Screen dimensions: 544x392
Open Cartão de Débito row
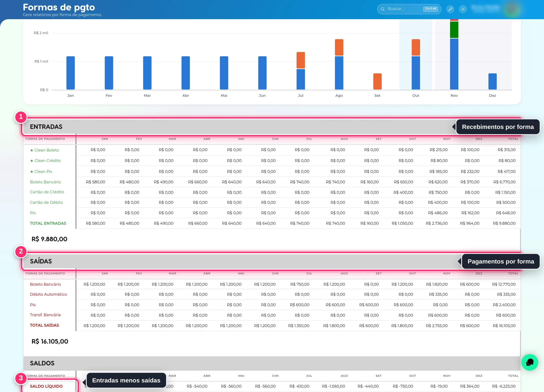[x=46, y=203]
